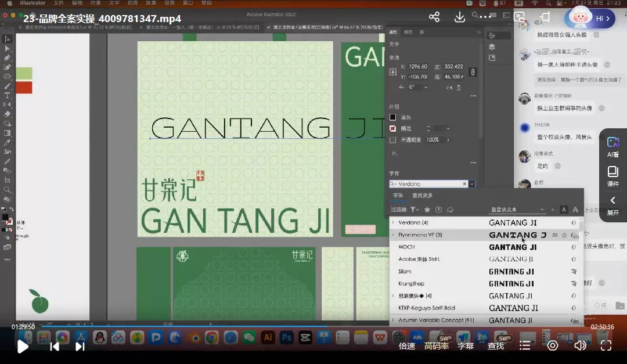
Task: Open video settings gear in player
Action: click(553, 345)
